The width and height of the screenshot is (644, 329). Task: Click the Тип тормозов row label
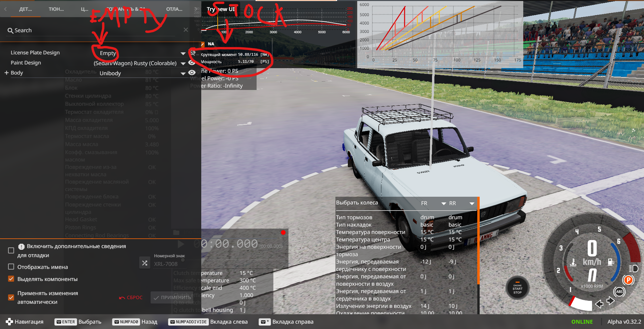(354, 217)
